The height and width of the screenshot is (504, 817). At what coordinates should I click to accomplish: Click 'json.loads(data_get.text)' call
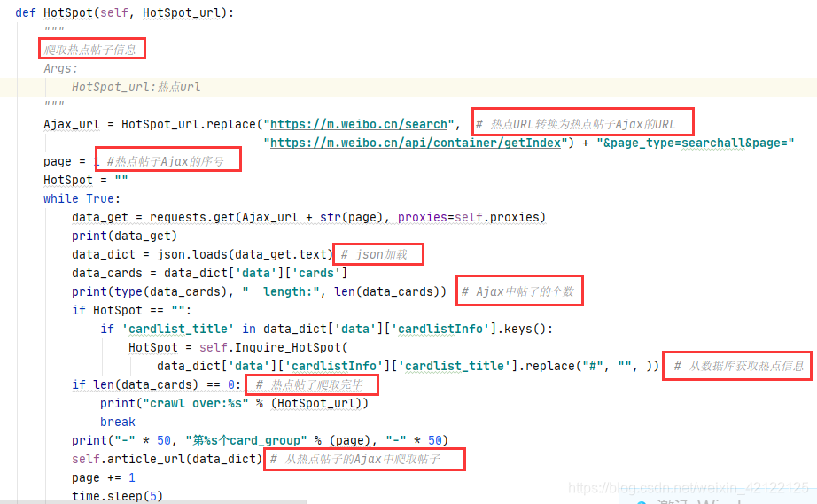[x=245, y=254]
